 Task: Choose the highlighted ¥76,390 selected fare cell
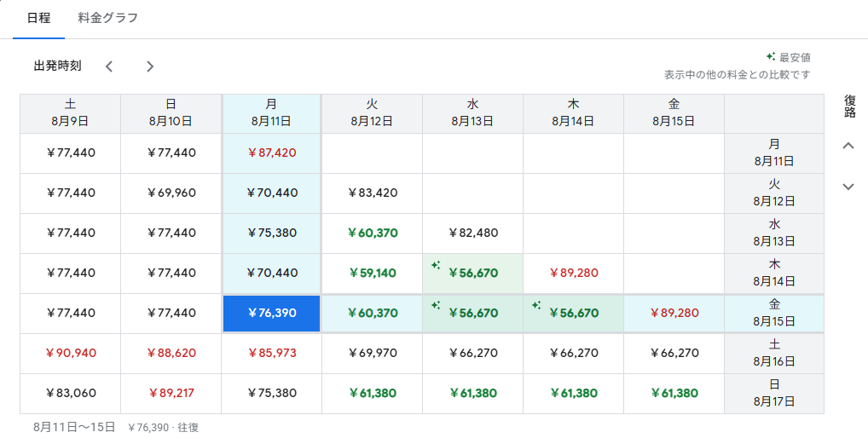(271, 313)
